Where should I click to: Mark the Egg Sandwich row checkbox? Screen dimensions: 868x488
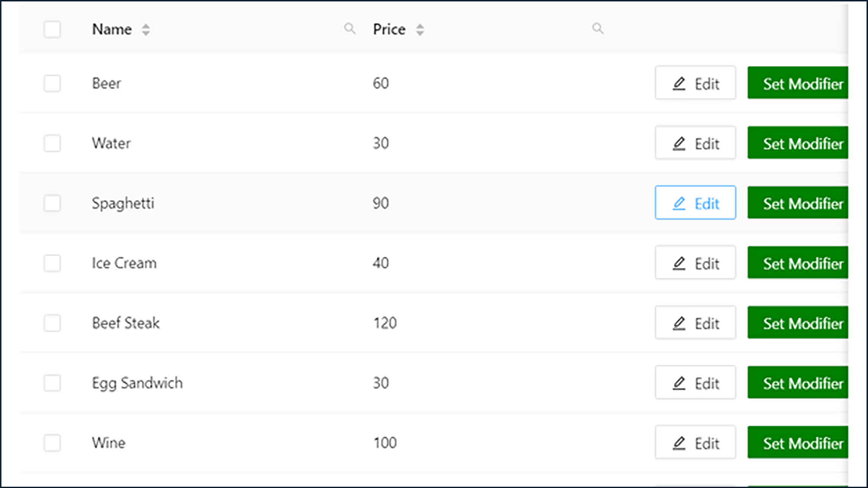(x=52, y=383)
